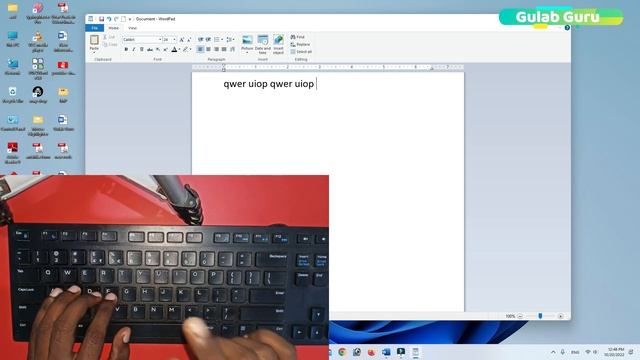
Task: Click the zoom slider handle
Action: 540,316
